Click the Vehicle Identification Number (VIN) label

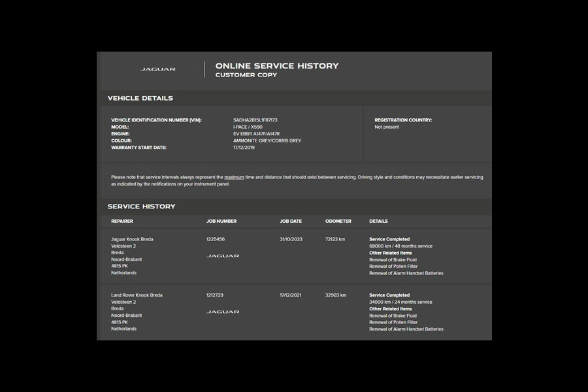tap(156, 120)
